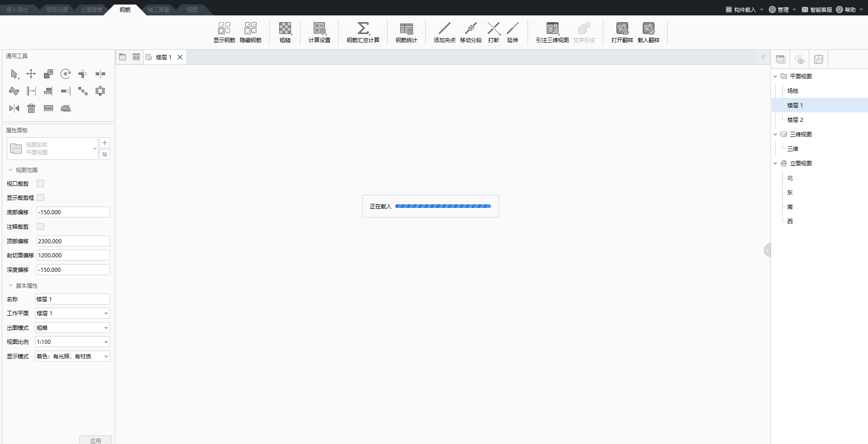Click 打开翻样 open detailing

click(x=622, y=33)
